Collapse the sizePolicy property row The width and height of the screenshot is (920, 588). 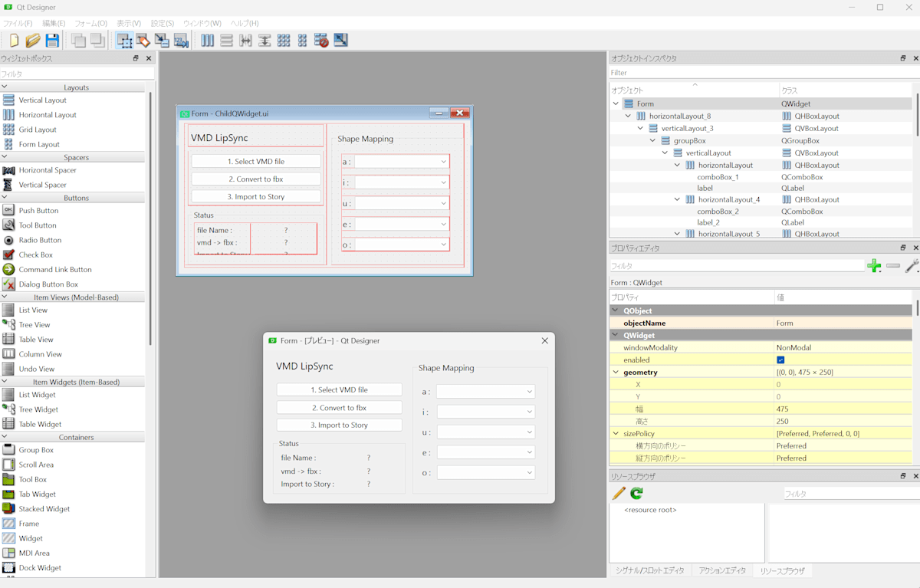tap(616, 434)
